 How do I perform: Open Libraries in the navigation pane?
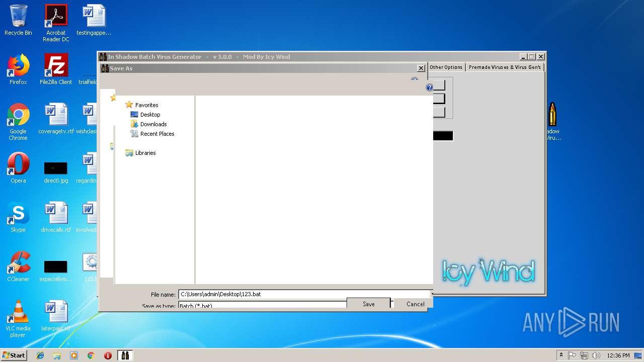(145, 153)
